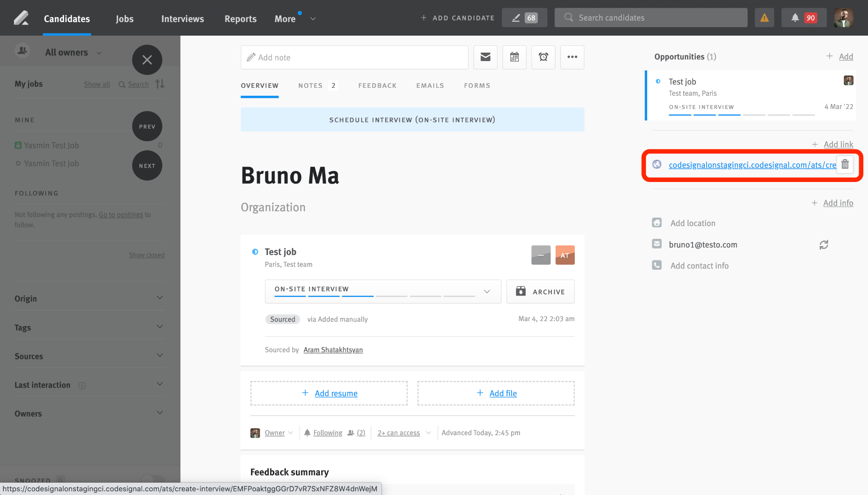Switch to the Notes tab
Screen dimensions: 868x495
[318, 86]
